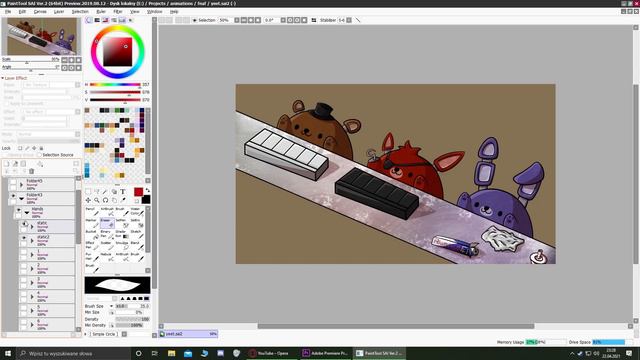Select the lasso selection tool

click(x=97, y=191)
